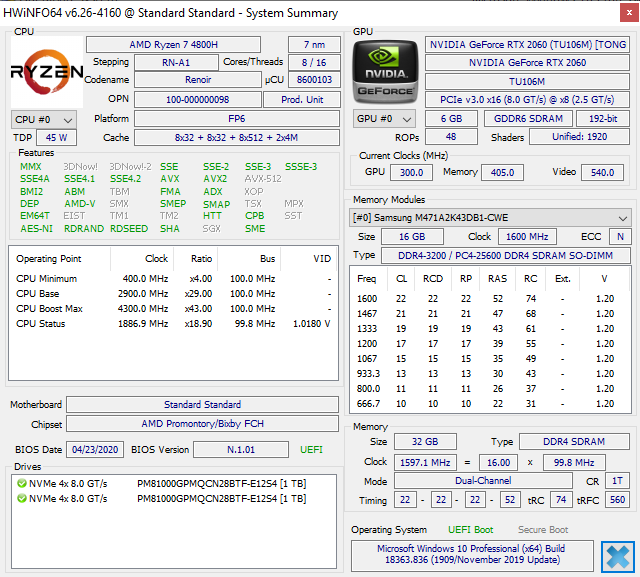Open the GPU #0 selector dropdown
The height and width of the screenshot is (577, 640).
[384, 119]
